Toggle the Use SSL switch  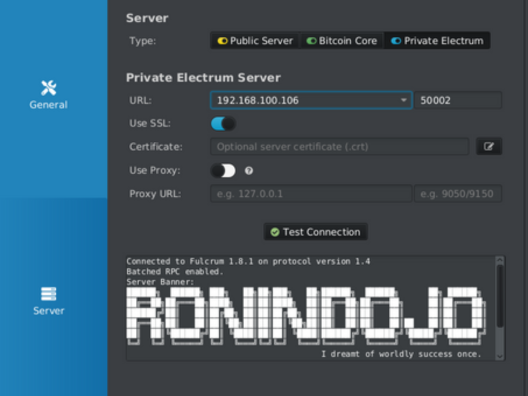coord(223,124)
